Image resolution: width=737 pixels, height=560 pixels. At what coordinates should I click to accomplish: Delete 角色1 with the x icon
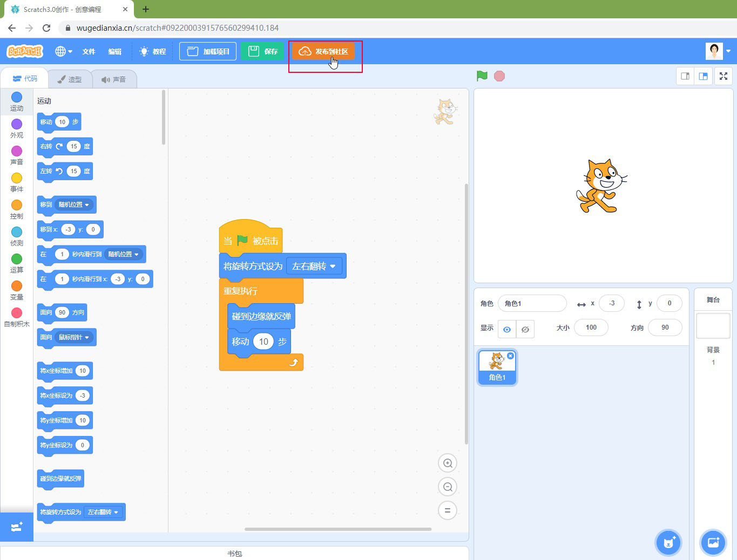(x=511, y=356)
